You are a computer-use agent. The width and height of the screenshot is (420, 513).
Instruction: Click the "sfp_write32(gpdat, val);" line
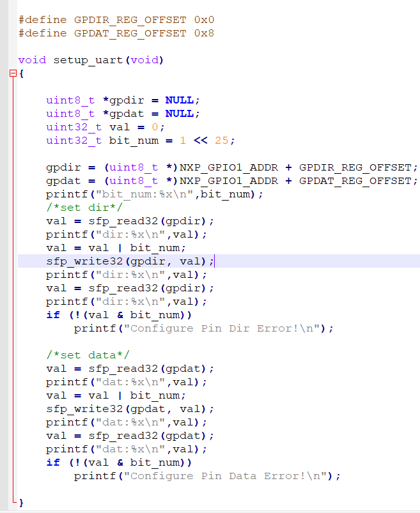click(130, 409)
